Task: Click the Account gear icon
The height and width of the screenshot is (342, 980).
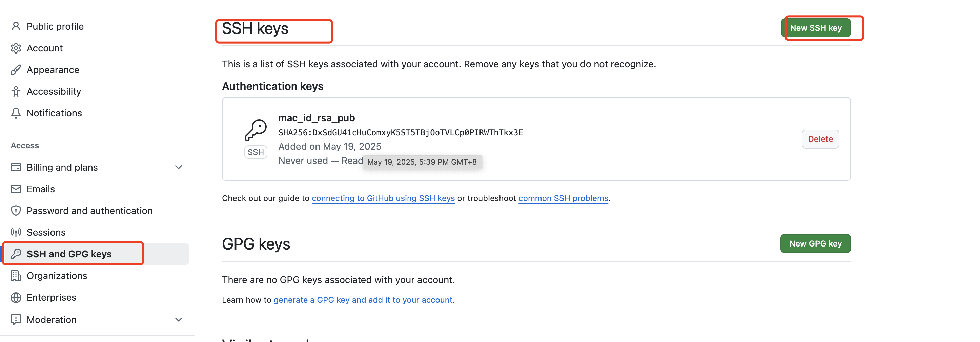Action: [x=16, y=48]
